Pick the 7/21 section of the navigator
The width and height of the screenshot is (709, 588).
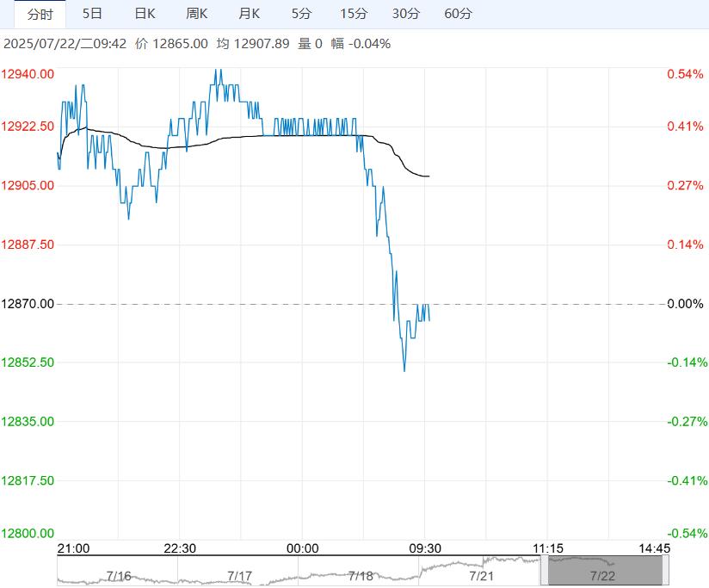tap(482, 574)
